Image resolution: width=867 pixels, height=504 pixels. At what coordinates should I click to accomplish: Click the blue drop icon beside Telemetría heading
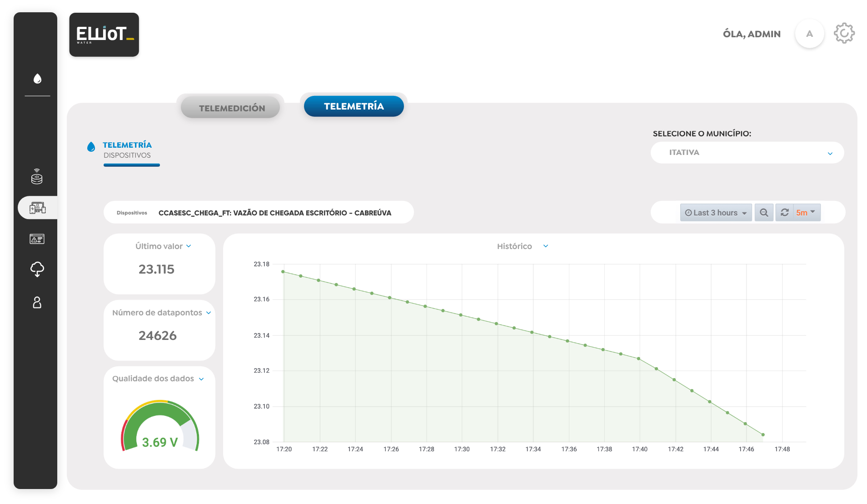point(91,146)
